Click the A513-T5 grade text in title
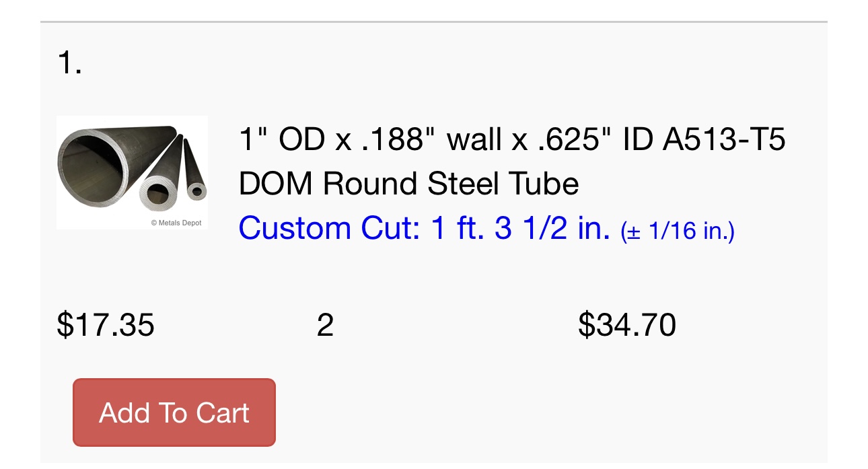Viewport: 868px width, 469px height. click(724, 140)
